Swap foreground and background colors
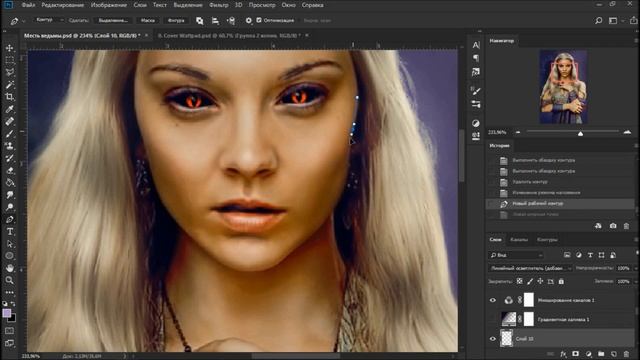The height and width of the screenshot is (360, 640). pyautogui.click(x=13, y=304)
